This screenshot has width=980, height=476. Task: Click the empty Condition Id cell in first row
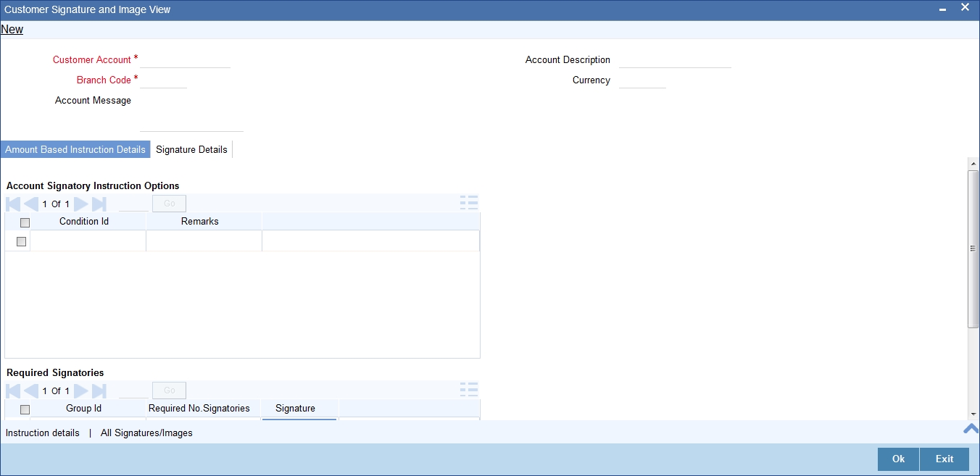(x=88, y=241)
